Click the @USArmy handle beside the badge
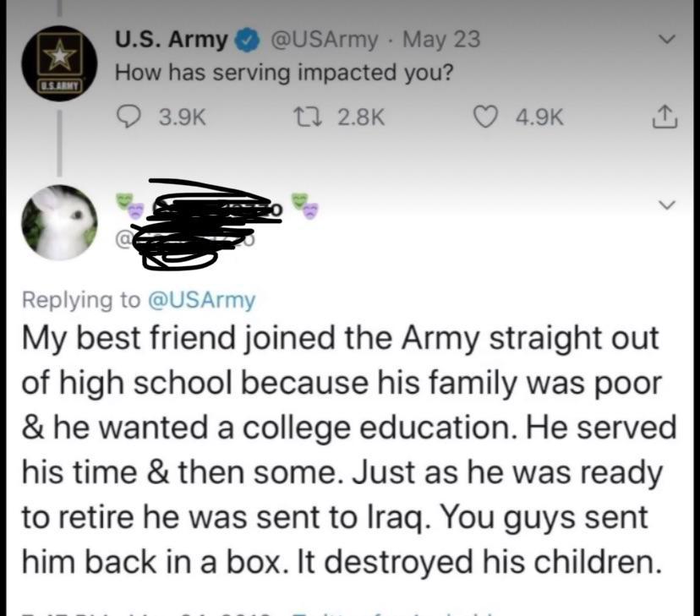The width and height of the screenshot is (700, 616). (x=323, y=40)
